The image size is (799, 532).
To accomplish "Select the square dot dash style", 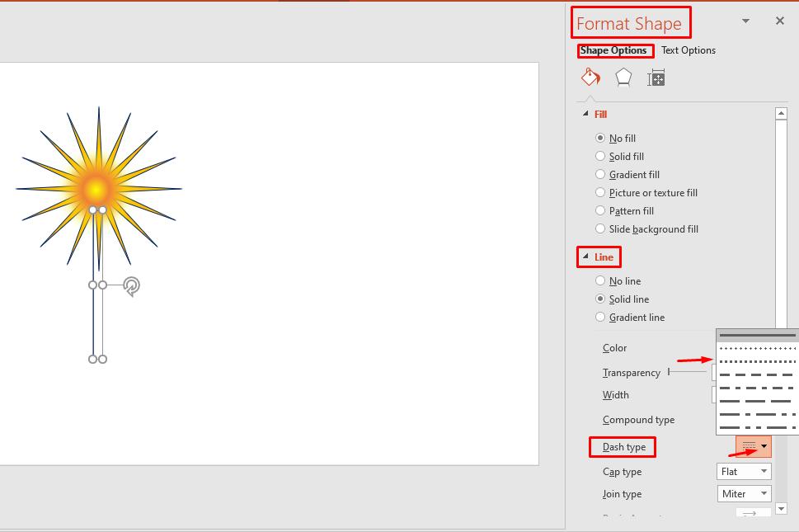I will click(756, 361).
